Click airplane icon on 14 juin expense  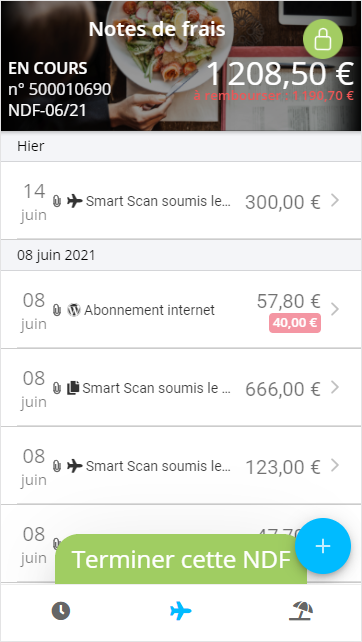[75, 201]
